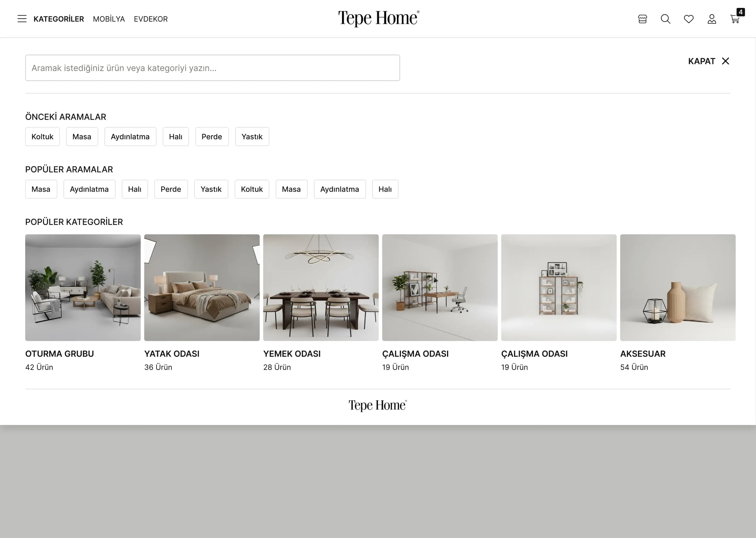The image size is (756, 538).
Task: Select previous search Aydınlatma
Action: [130, 136]
